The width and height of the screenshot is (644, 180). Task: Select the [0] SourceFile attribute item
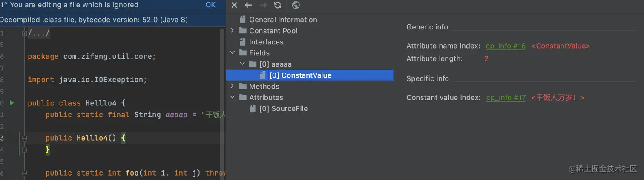click(x=283, y=108)
